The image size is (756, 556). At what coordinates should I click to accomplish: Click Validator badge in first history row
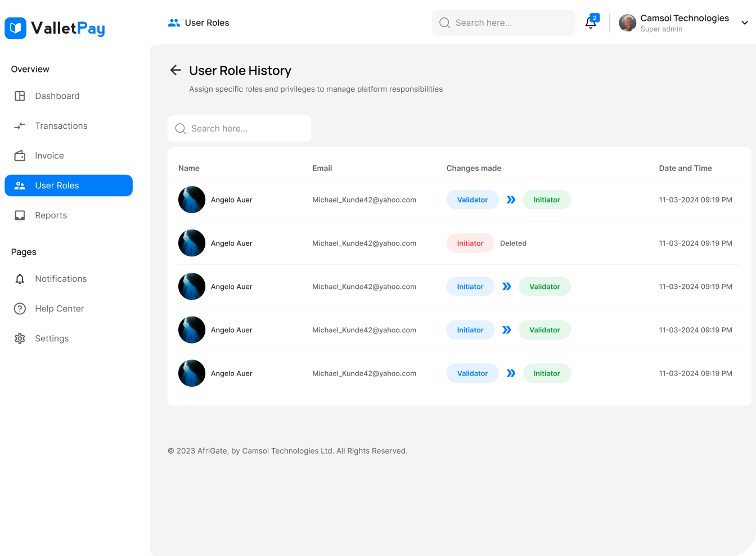click(472, 200)
